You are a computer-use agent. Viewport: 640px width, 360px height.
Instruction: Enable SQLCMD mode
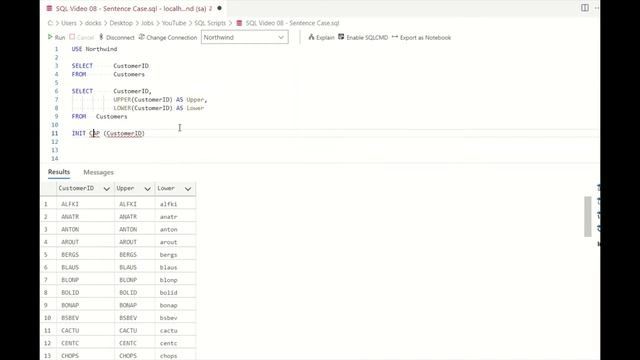[363, 37]
